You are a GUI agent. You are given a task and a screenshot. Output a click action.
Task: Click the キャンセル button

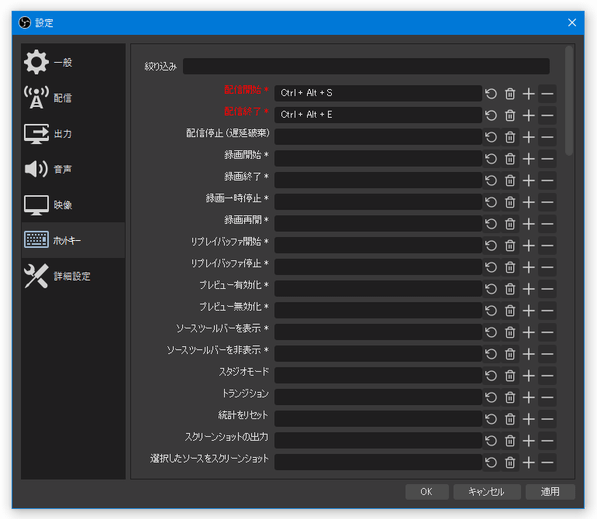tap(487, 492)
